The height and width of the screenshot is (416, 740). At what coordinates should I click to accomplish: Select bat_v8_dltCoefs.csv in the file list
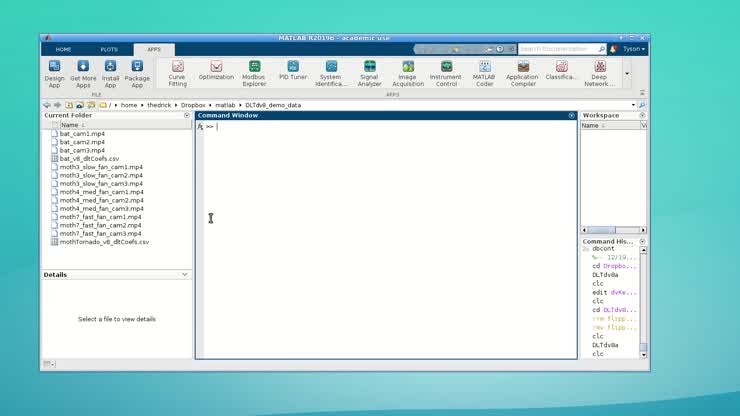(89, 158)
